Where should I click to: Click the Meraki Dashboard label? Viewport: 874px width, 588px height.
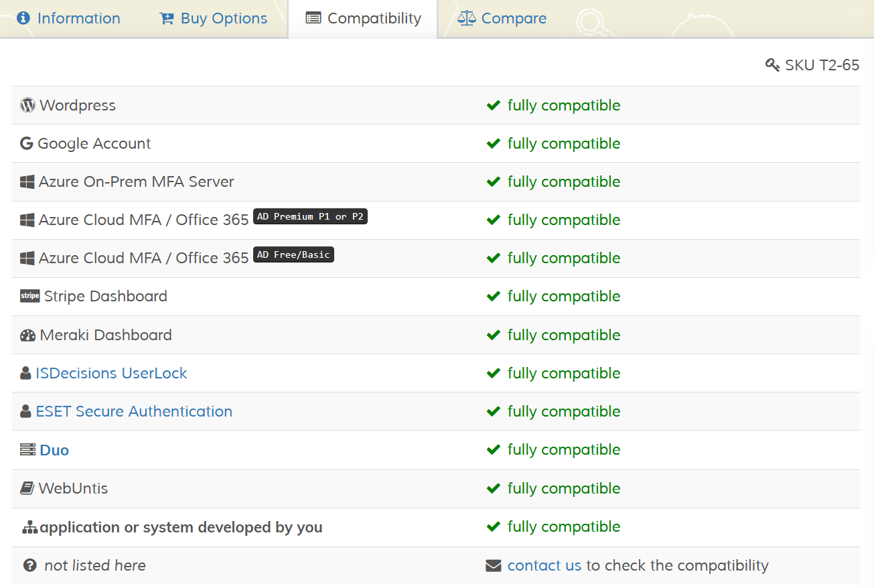[x=106, y=335]
